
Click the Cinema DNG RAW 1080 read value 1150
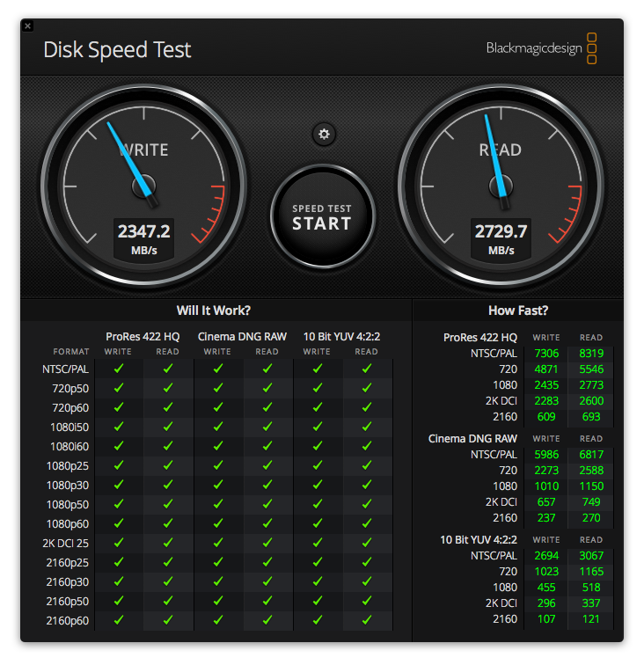pos(591,486)
